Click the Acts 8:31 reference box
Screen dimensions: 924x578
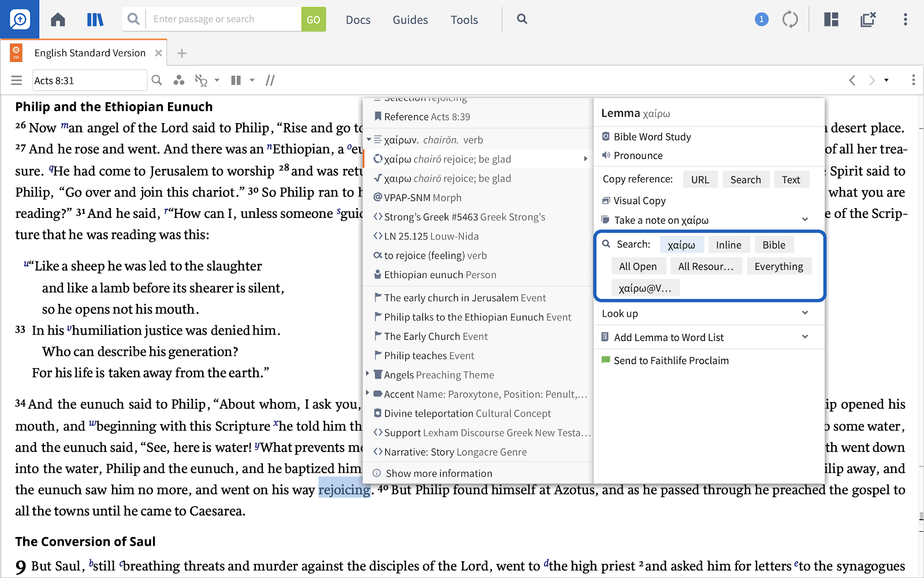pyautogui.click(x=90, y=80)
